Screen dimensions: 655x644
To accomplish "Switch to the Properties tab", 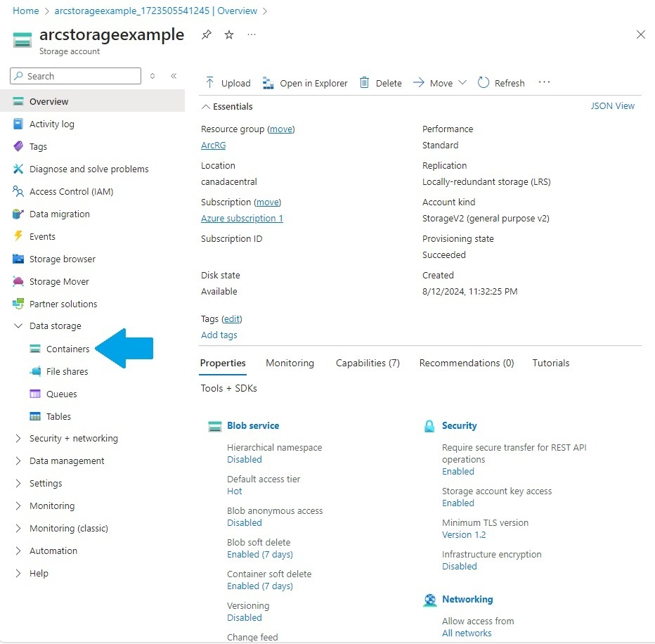I will [x=223, y=363].
